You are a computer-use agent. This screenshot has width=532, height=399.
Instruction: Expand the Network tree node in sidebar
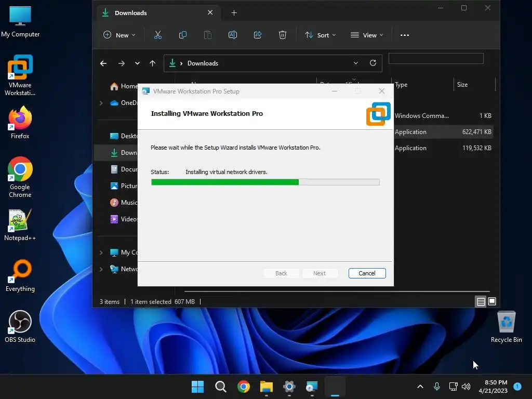pyautogui.click(x=101, y=269)
